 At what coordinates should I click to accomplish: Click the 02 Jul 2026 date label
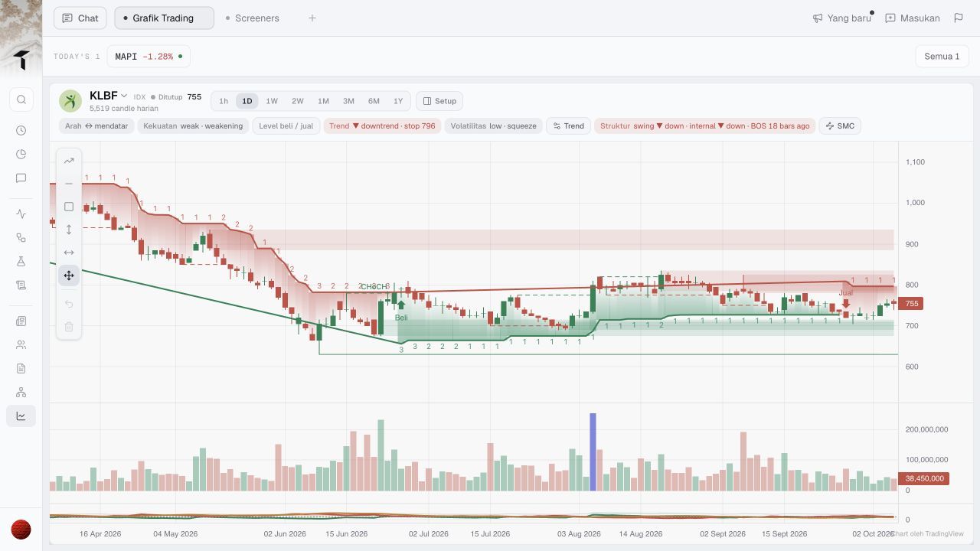429,534
